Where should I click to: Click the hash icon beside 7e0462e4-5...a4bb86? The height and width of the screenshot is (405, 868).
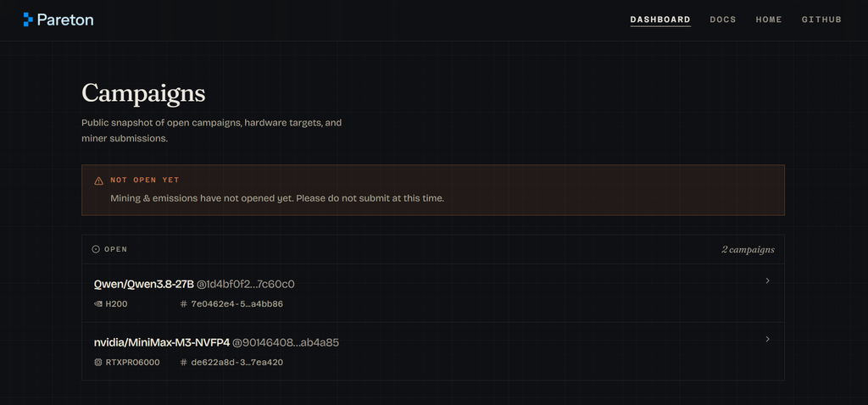click(x=184, y=303)
